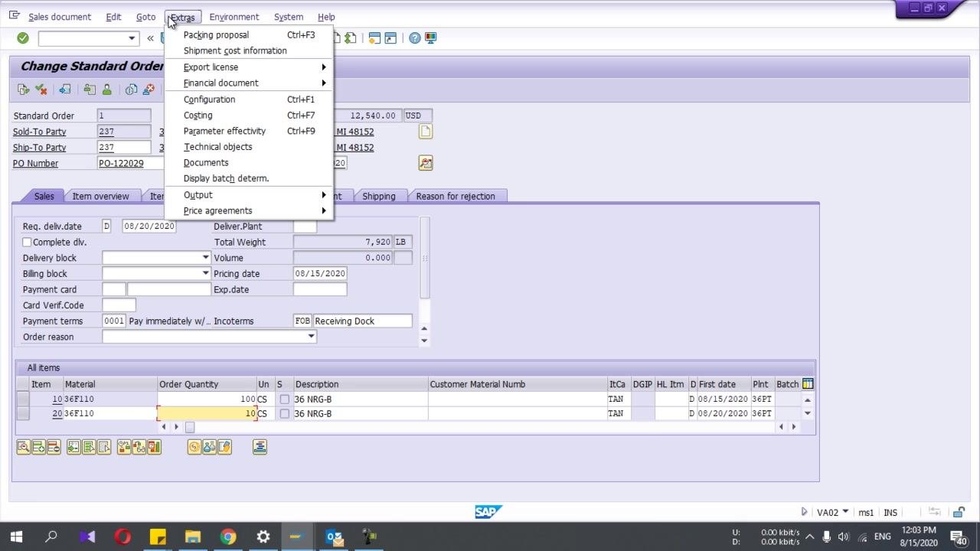Open the table column configuration icon

coord(808,384)
